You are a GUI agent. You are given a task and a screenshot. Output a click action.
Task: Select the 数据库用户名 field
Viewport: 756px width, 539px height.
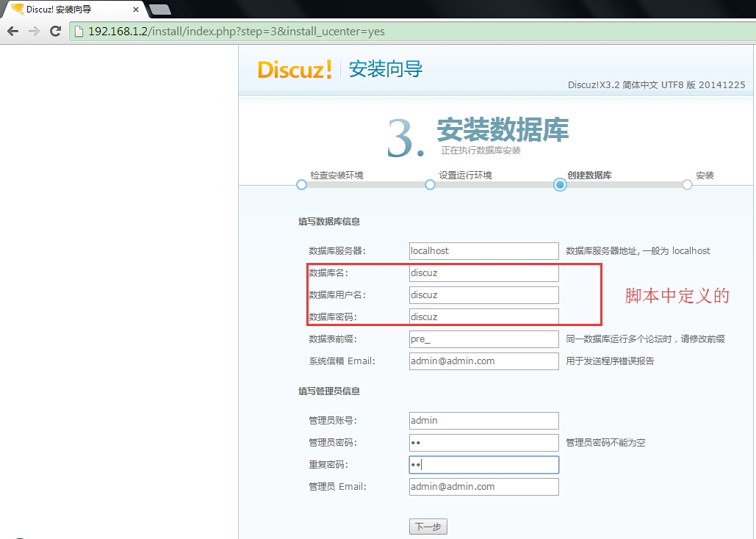click(x=483, y=294)
